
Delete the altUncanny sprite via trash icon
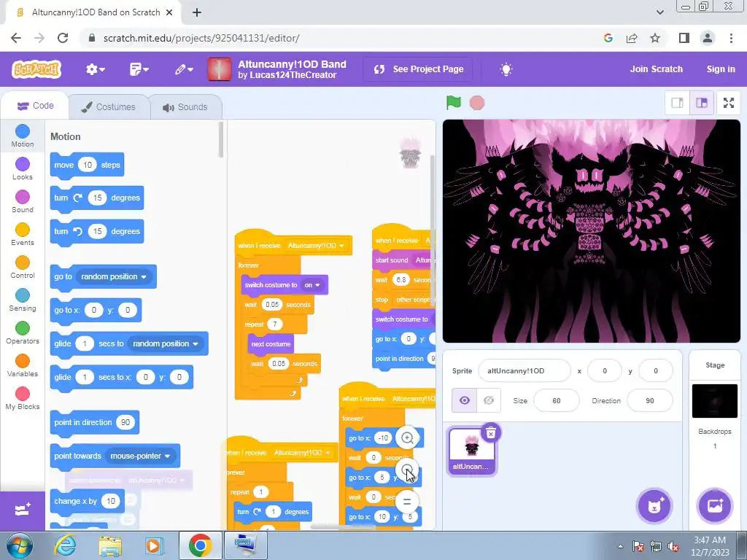[491, 432]
